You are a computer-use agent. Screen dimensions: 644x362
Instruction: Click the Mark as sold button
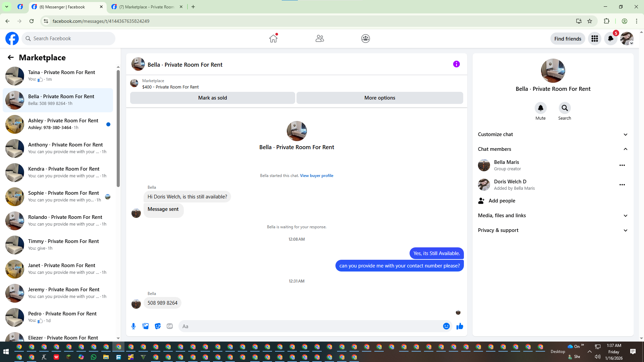[212, 98]
